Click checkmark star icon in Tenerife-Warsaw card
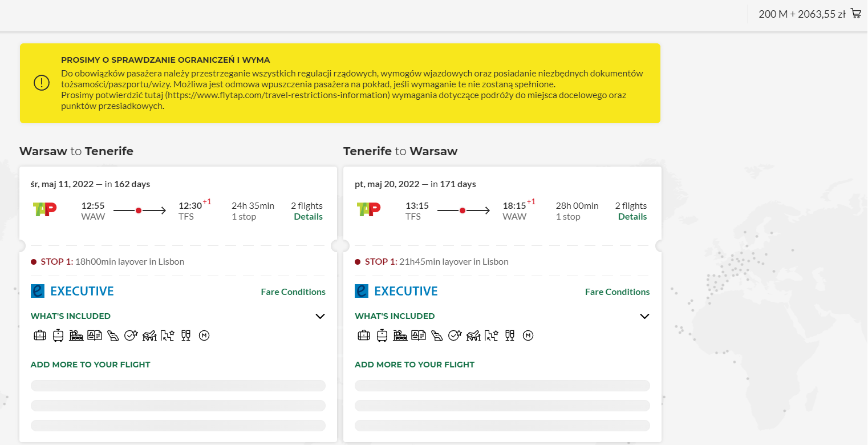 [455, 335]
